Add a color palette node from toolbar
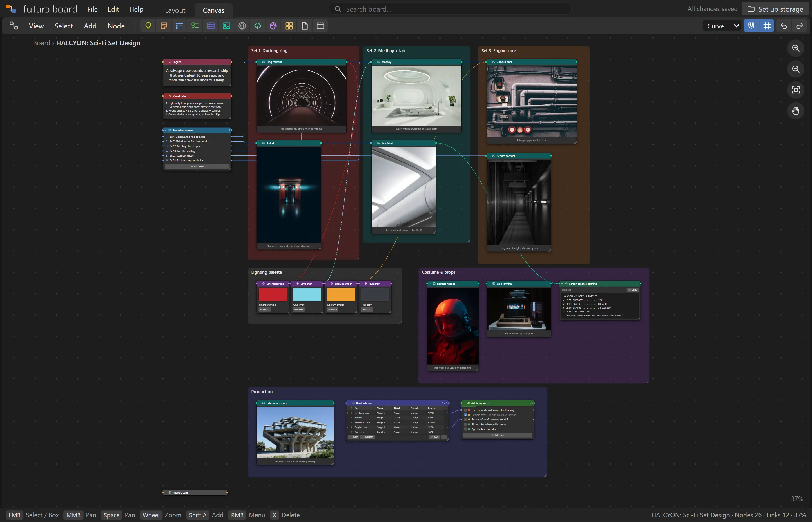This screenshot has height=522, width=812. pos(273,26)
